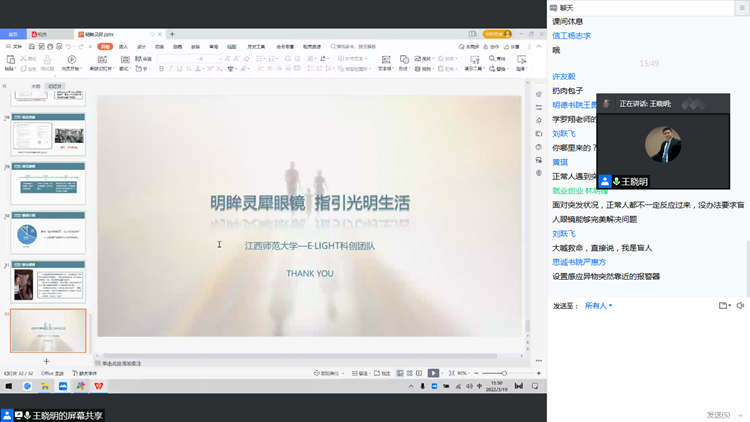
Task: Click the Collaborate button
Action: 491,46
